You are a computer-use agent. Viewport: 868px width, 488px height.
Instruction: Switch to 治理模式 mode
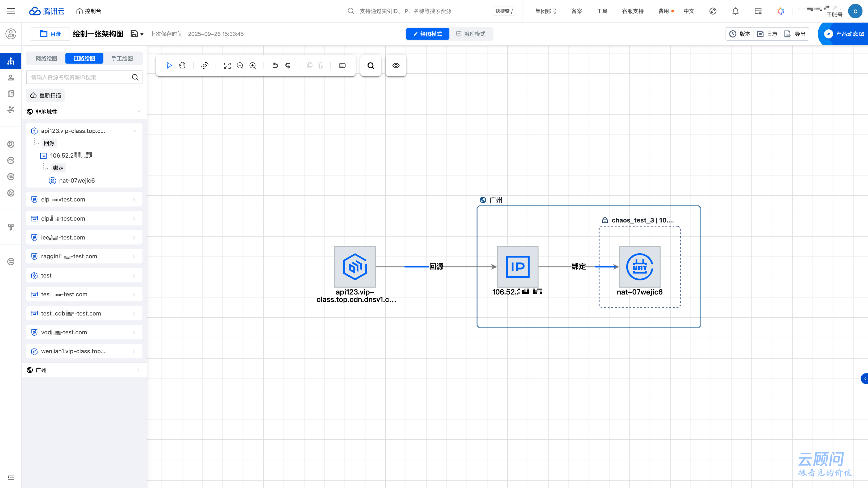[471, 34]
